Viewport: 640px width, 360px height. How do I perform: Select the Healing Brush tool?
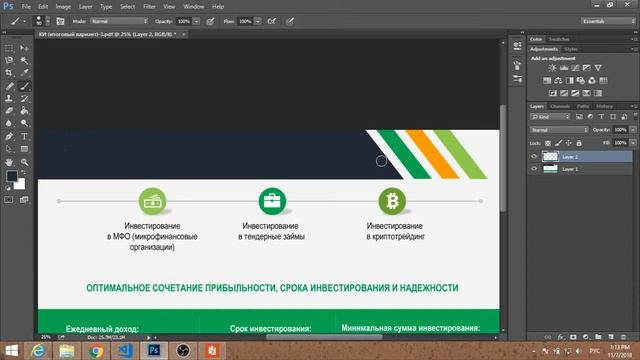click(x=9, y=86)
